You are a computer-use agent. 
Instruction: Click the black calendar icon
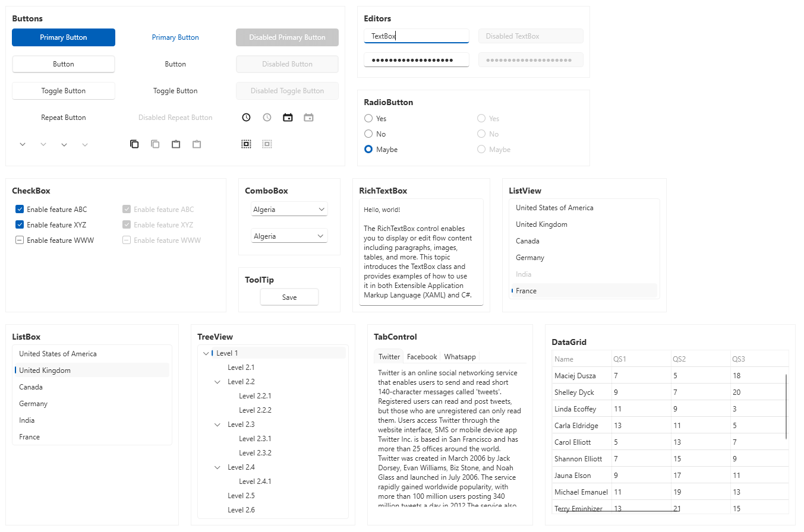[x=288, y=118]
